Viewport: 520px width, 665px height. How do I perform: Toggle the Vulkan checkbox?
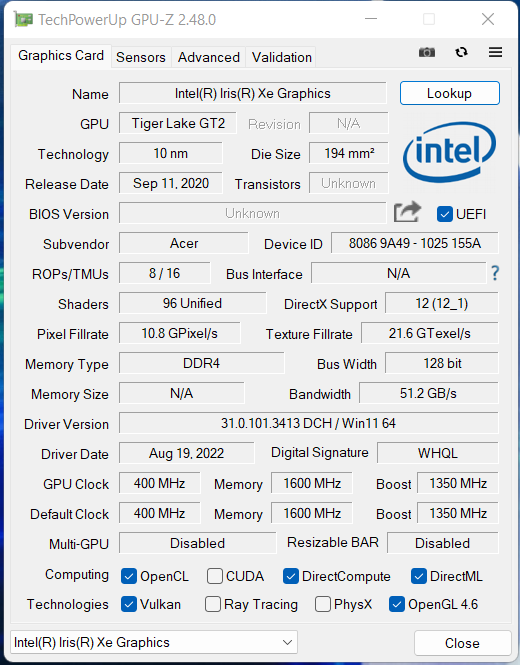(129, 604)
